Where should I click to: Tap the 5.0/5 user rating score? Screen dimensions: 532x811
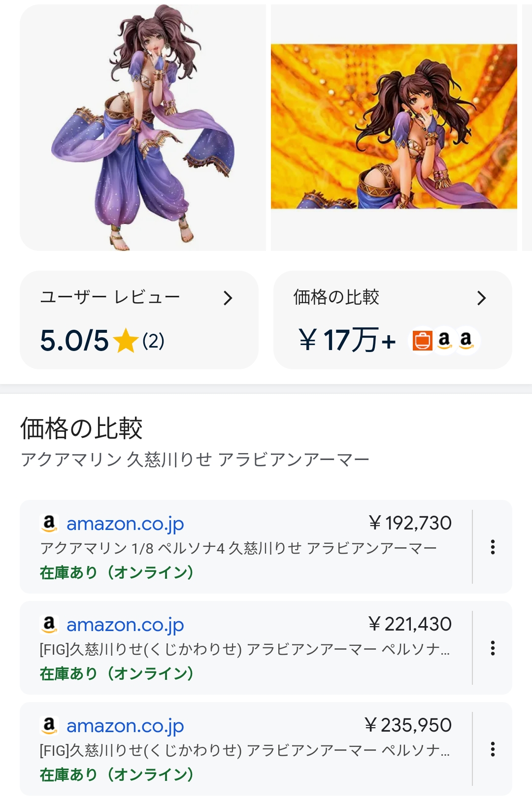74,341
